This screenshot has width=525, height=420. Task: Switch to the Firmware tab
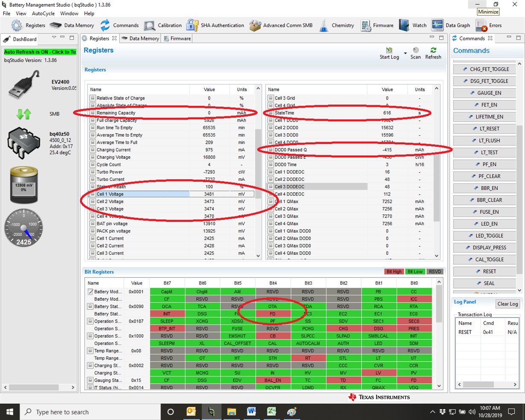(x=177, y=38)
